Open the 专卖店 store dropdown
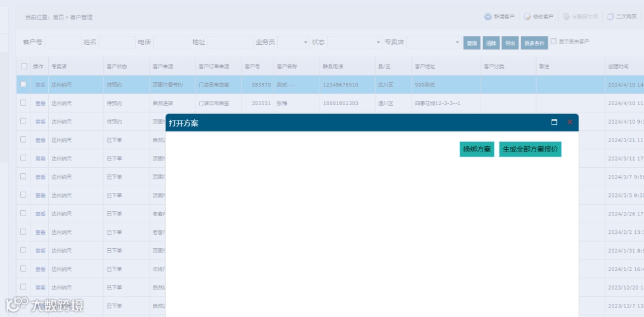Screen dimensions: 644x317 434,42
